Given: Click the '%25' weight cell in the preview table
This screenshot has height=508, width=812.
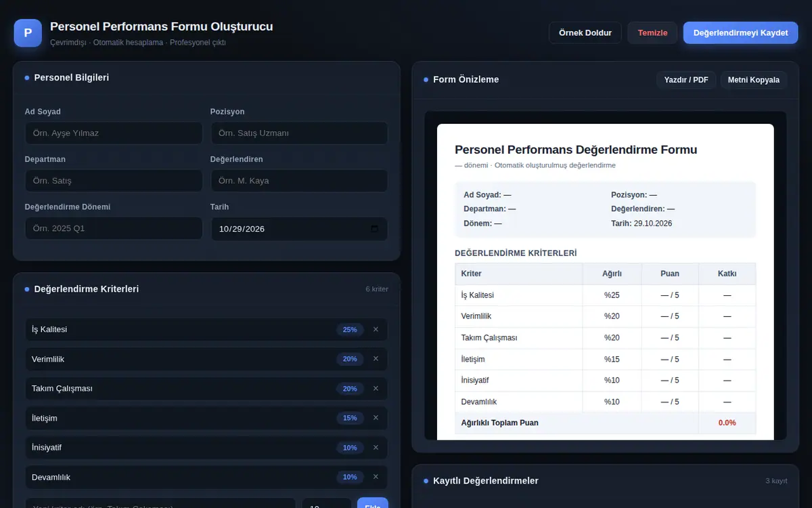Looking at the screenshot, I should coord(612,295).
